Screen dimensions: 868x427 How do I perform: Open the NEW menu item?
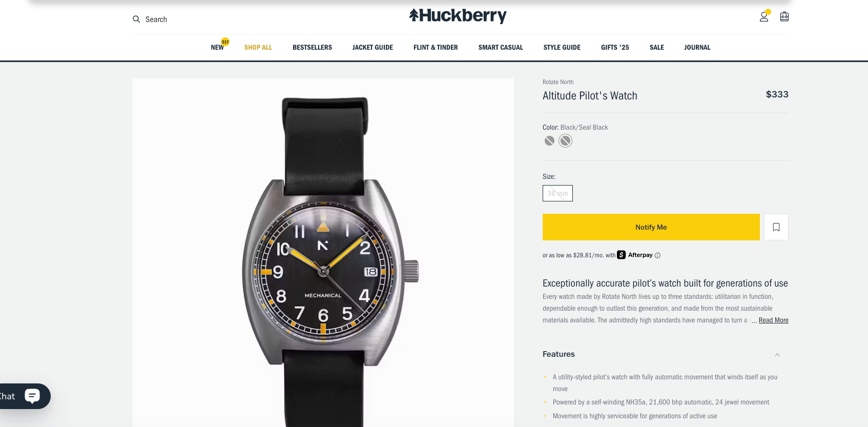tap(217, 47)
